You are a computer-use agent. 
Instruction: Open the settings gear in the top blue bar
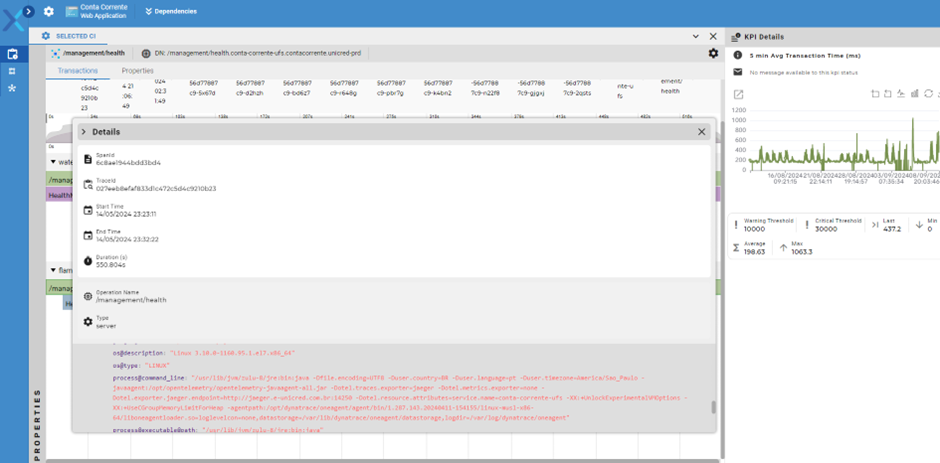click(49, 11)
